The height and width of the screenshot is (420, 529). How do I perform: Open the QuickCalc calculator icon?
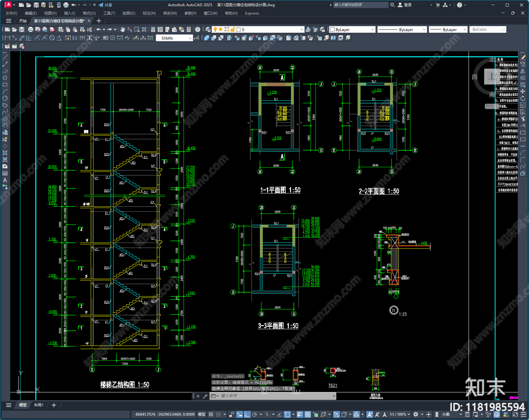point(189,29)
